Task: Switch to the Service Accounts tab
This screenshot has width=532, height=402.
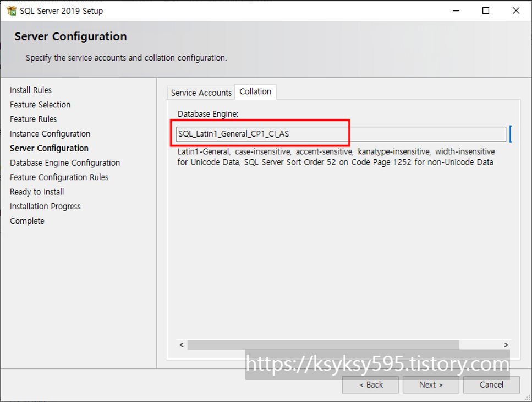Action: (x=201, y=93)
